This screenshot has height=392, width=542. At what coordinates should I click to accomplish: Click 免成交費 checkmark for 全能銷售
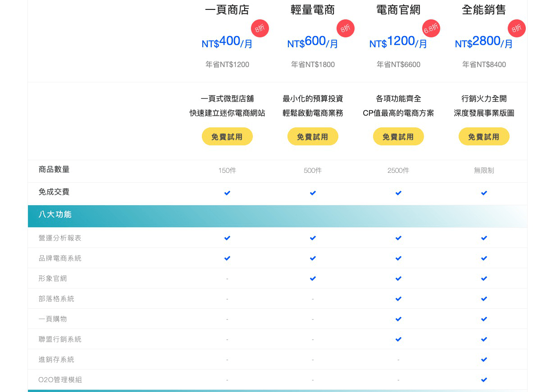click(x=484, y=193)
